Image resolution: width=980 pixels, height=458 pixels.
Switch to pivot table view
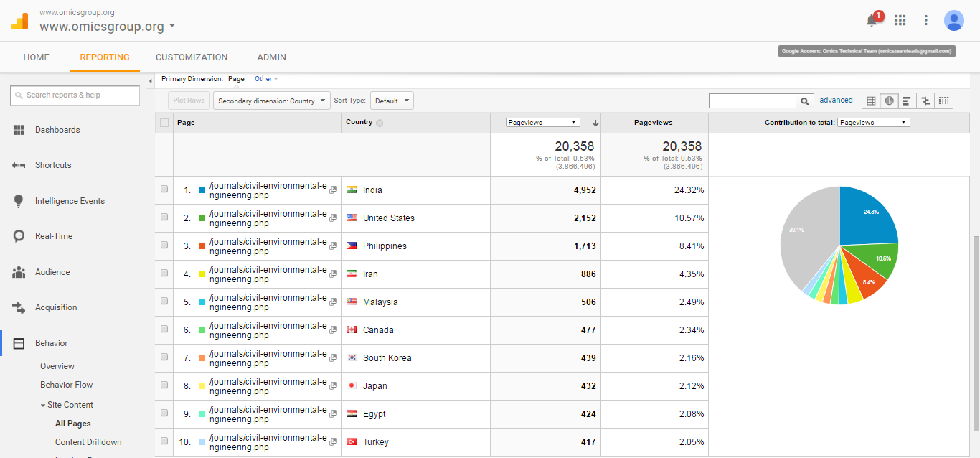point(944,101)
